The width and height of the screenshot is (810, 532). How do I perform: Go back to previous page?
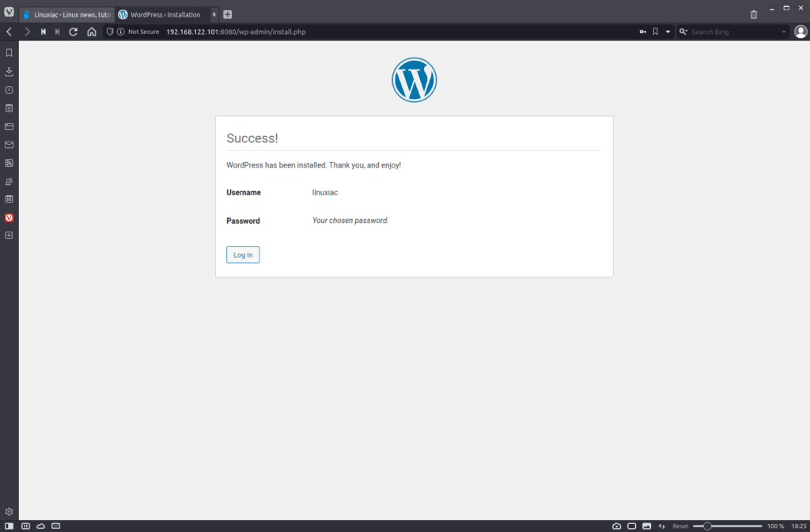[9, 32]
